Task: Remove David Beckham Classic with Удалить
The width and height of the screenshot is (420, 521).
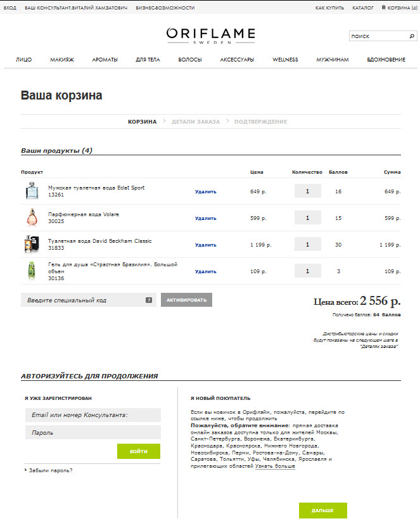Action: tap(205, 245)
